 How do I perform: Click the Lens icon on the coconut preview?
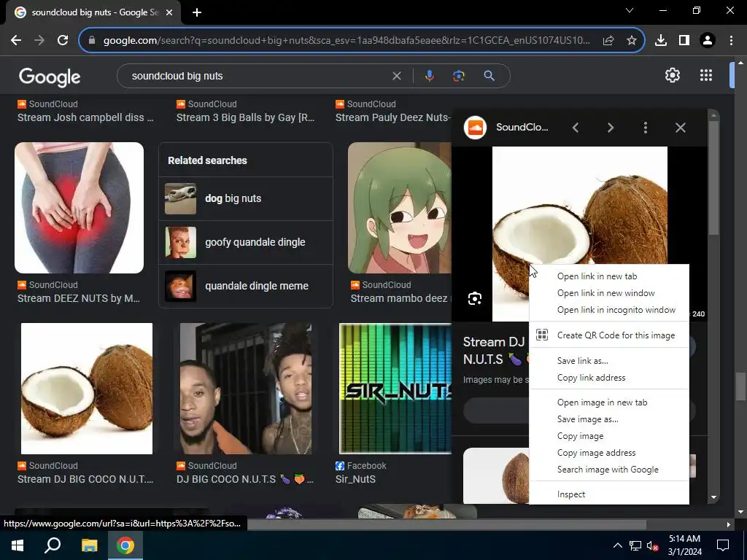pyautogui.click(x=474, y=298)
